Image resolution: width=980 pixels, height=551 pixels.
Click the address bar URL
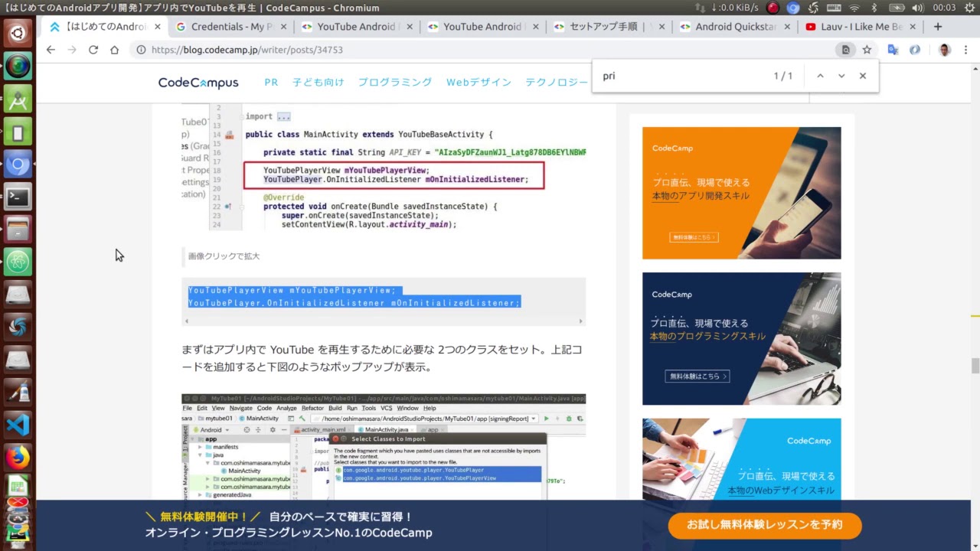247,50
